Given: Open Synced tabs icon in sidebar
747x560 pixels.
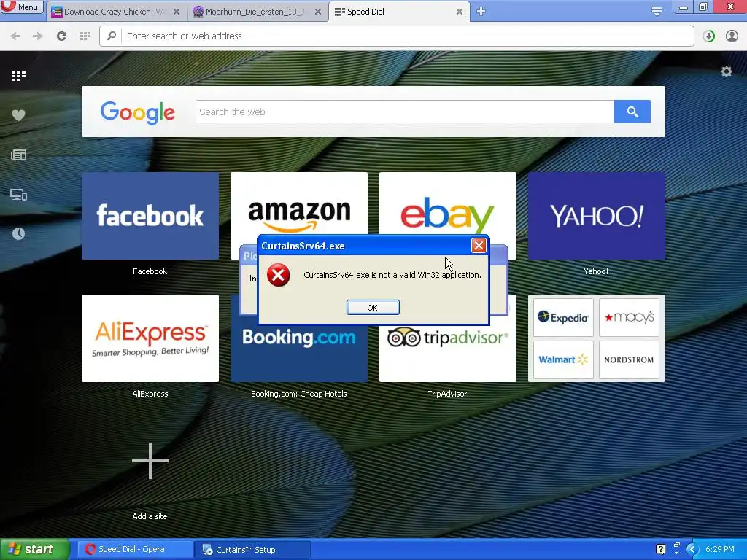Looking at the screenshot, I should click(x=18, y=194).
